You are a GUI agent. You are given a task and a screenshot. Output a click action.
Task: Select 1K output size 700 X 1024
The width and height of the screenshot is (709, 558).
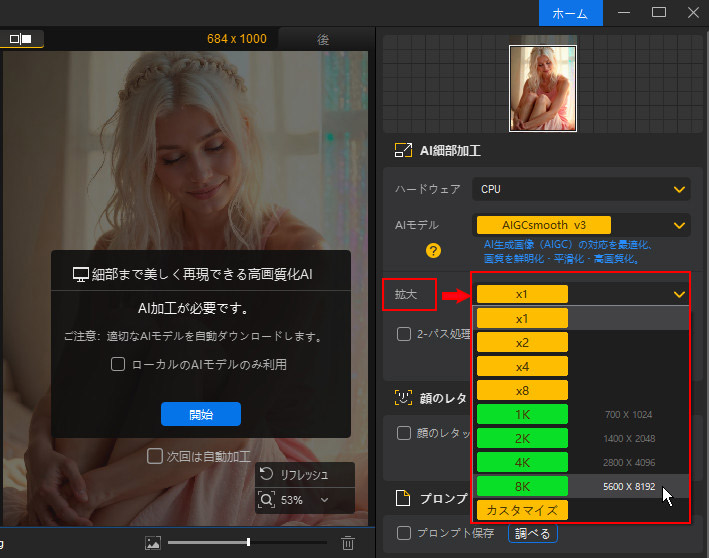581,414
